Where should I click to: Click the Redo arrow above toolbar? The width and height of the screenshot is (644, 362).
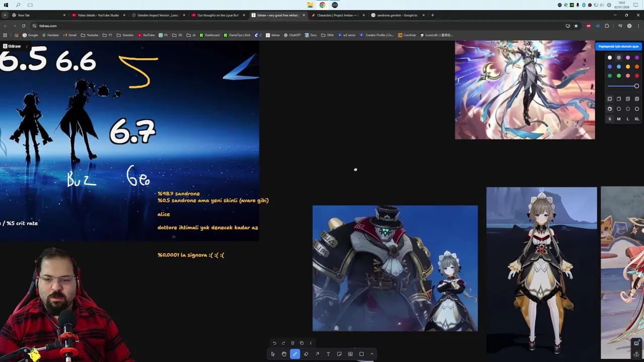(x=283, y=343)
